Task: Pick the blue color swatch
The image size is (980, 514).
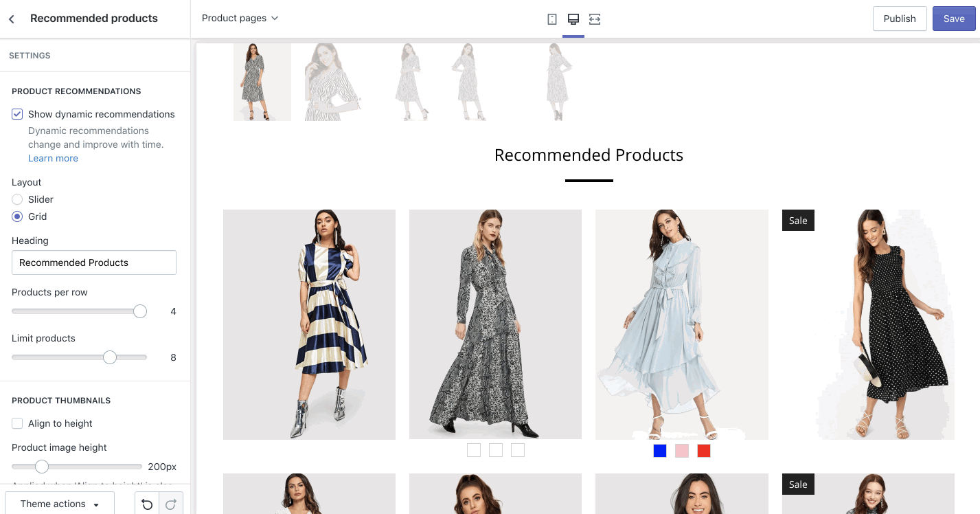Action: [660, 451]
